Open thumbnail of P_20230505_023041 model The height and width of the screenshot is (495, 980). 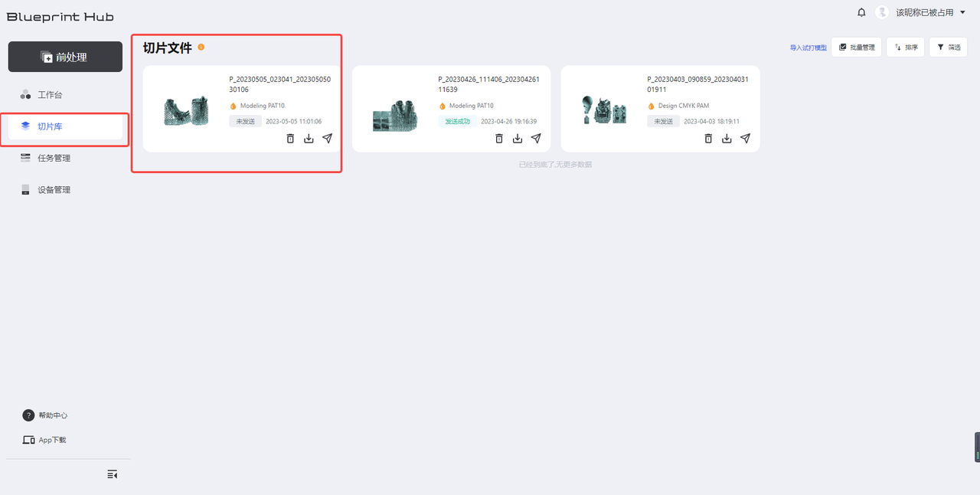[x=186, y=111]
